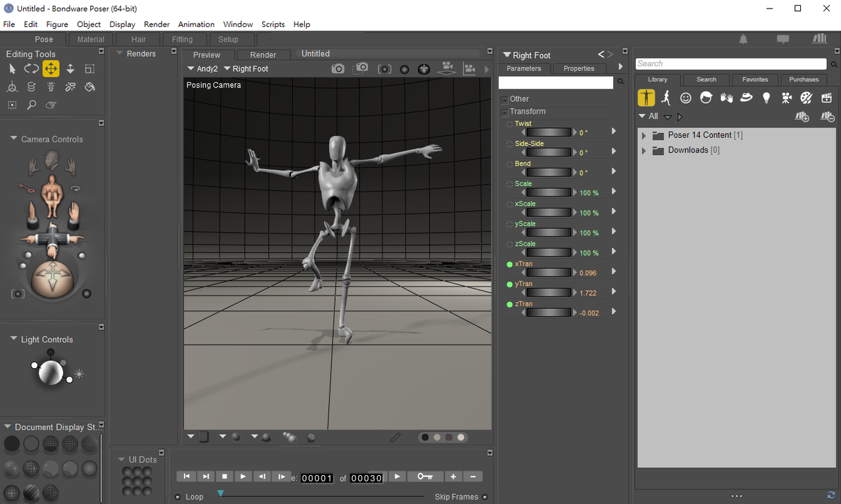Open the Lights library category (bulb)
Screen dimensions: 841x504
tap(766, 98)
